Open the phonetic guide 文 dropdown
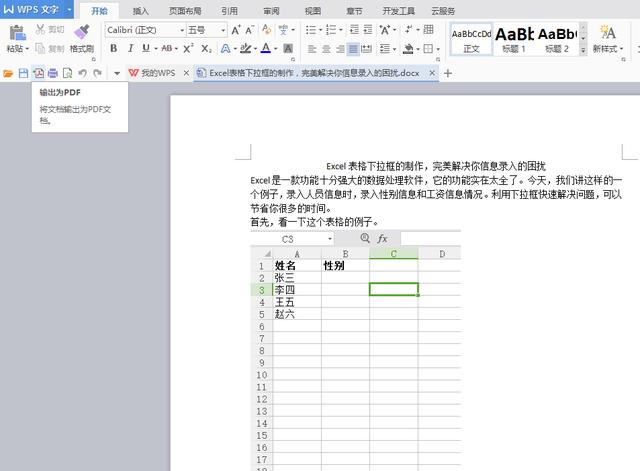 [293, 30]
